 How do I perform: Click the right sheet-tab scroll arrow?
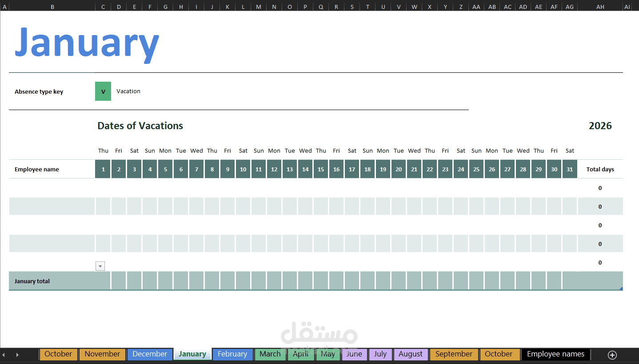point(17,355)
